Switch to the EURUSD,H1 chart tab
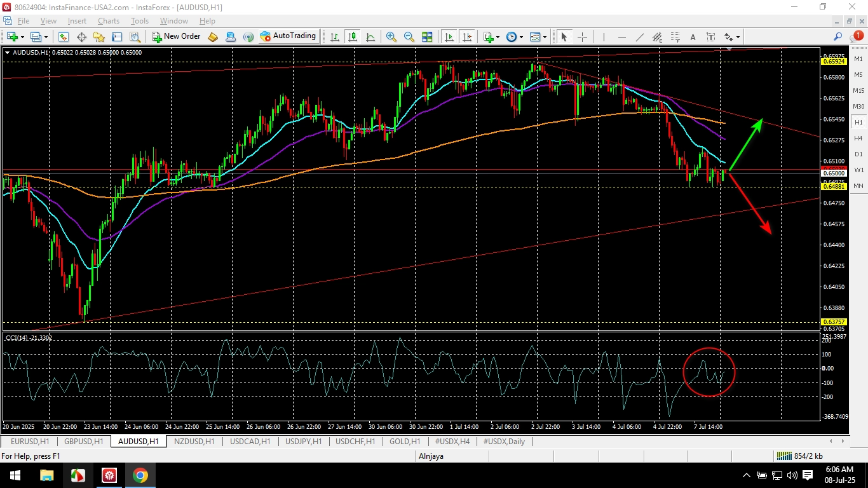The height and width of the screenshot is (488, 868). [29, 442]
